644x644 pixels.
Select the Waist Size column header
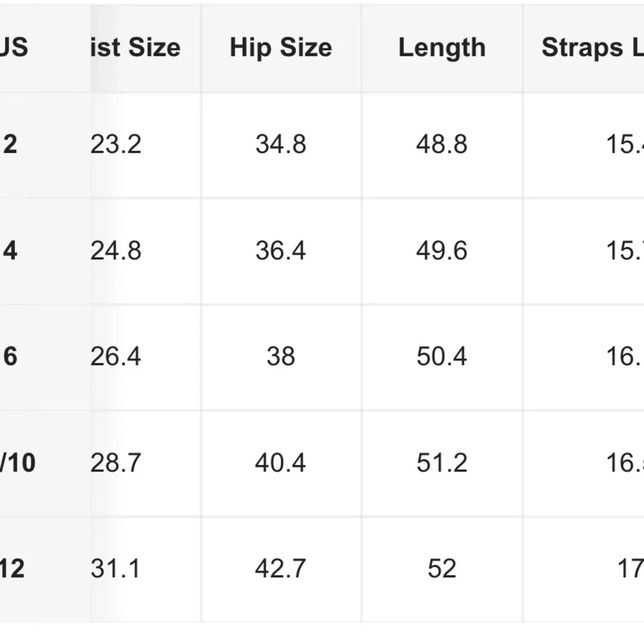(135, 48)
